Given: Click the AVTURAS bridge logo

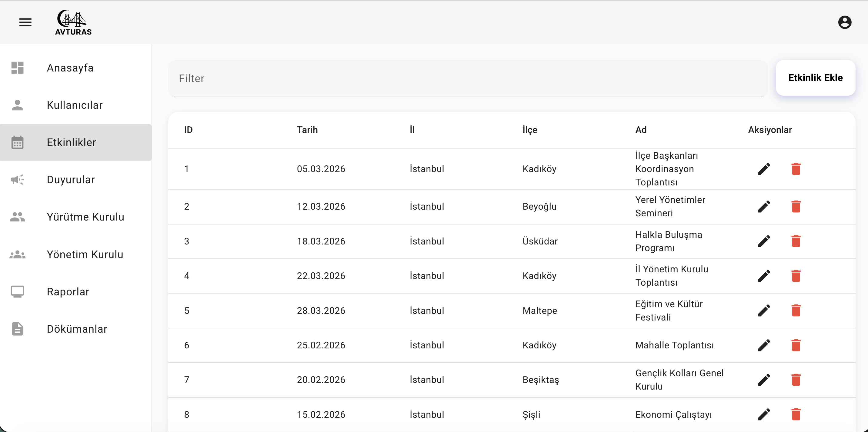Looking at the screenshot, I should point(73,22).
